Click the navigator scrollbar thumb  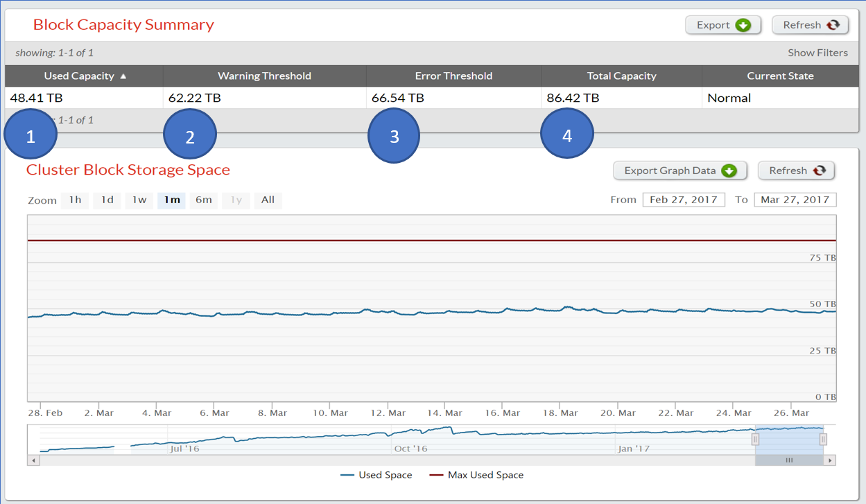[789, 460]
